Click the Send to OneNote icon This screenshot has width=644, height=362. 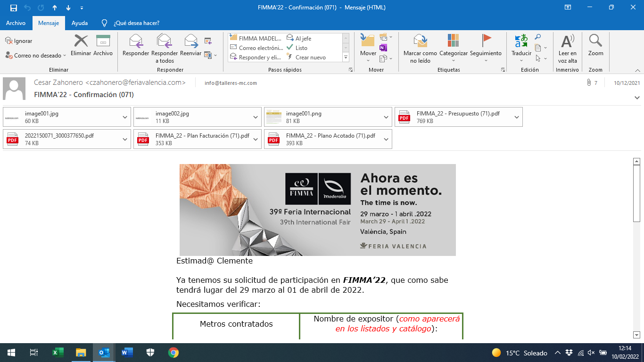[383, 48]
